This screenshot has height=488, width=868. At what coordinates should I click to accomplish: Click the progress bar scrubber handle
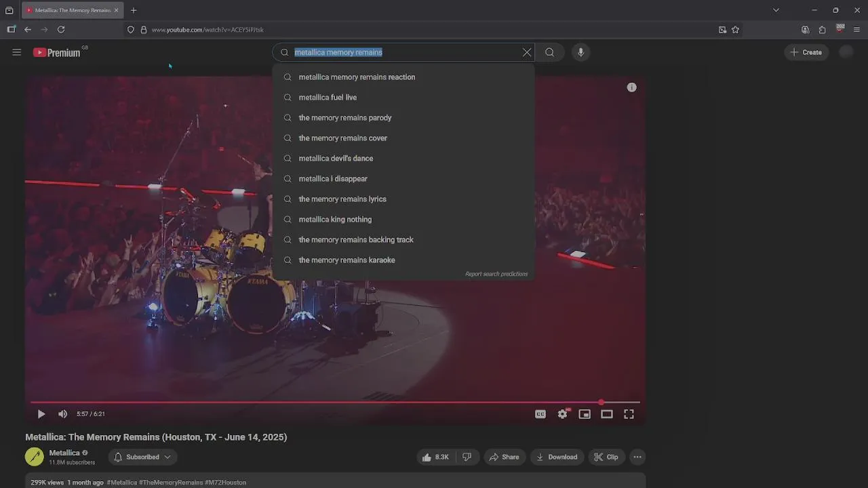click(601, 403)
